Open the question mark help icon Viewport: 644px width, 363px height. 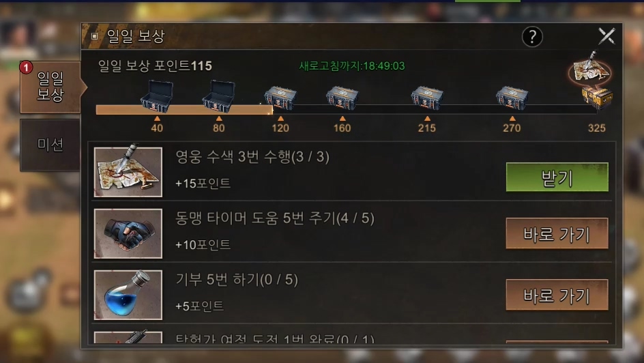click(x=532, y=37)
